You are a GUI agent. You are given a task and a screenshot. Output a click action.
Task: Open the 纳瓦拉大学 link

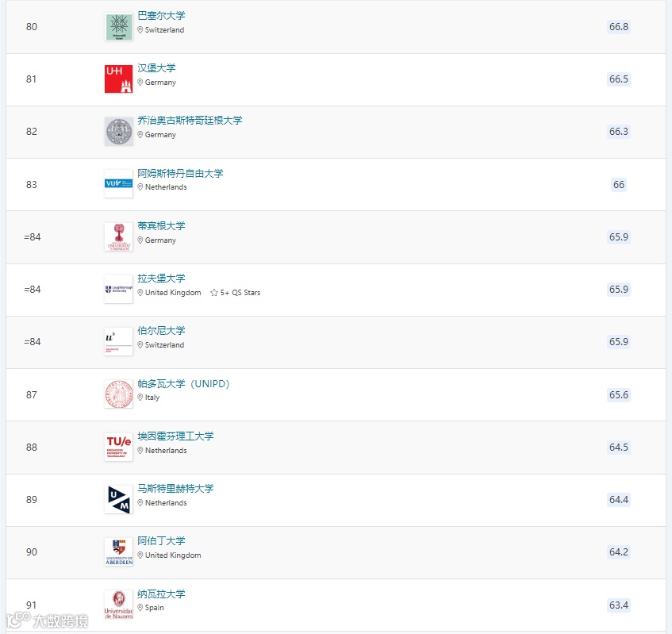(x=161, y=594)
